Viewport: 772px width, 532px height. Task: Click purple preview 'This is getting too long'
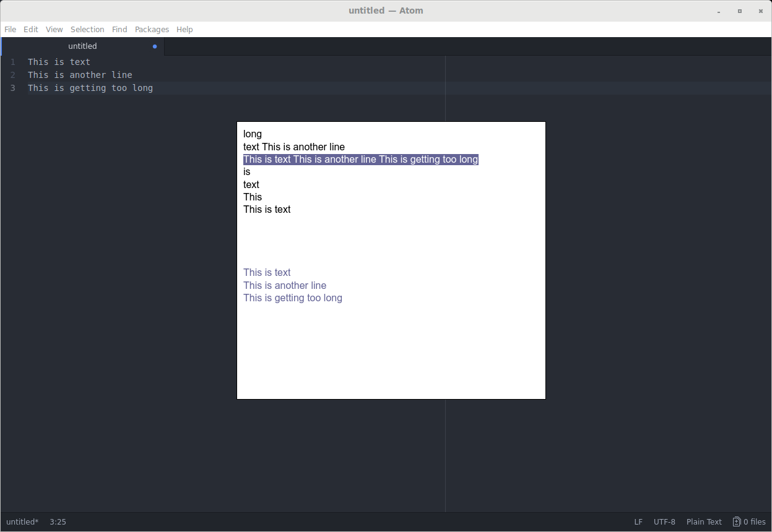pyautogui.click(x=293, y=298)
